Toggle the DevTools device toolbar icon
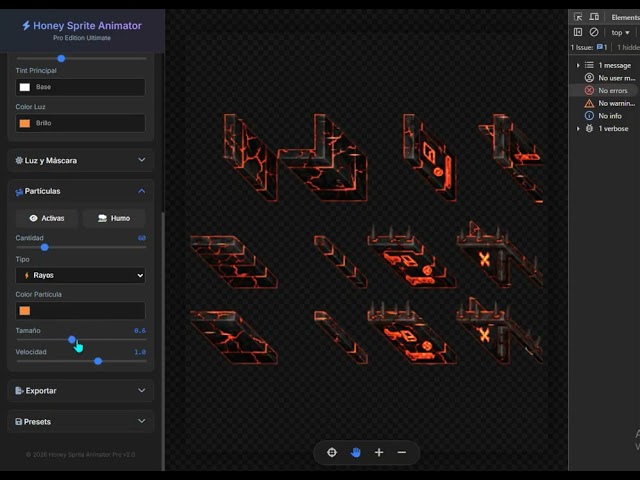 tap(594, 17)
